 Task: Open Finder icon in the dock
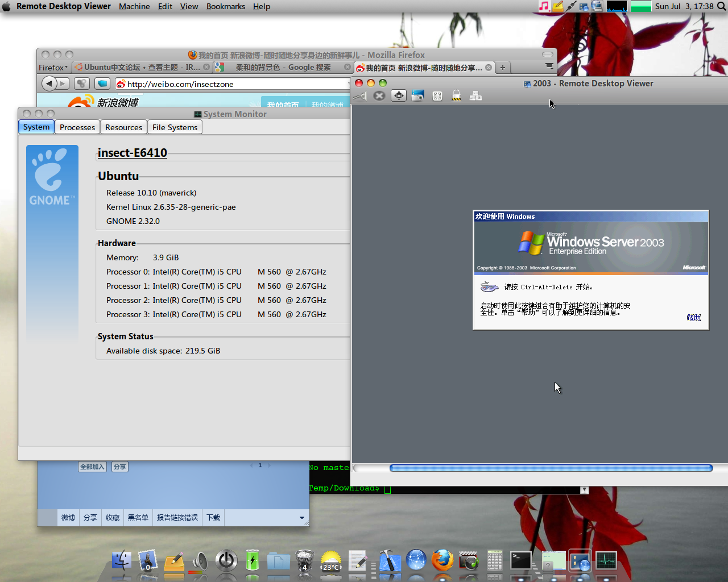point(121,561)
